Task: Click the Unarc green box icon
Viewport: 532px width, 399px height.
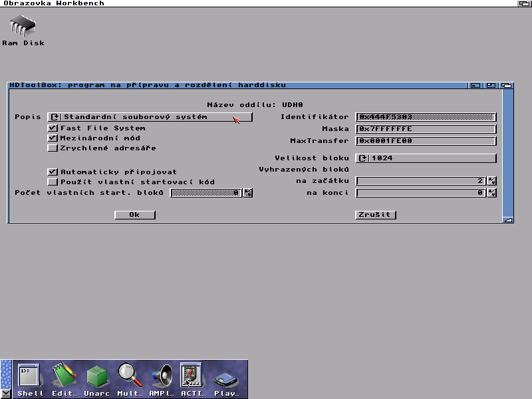Action: tap(97, 376)
